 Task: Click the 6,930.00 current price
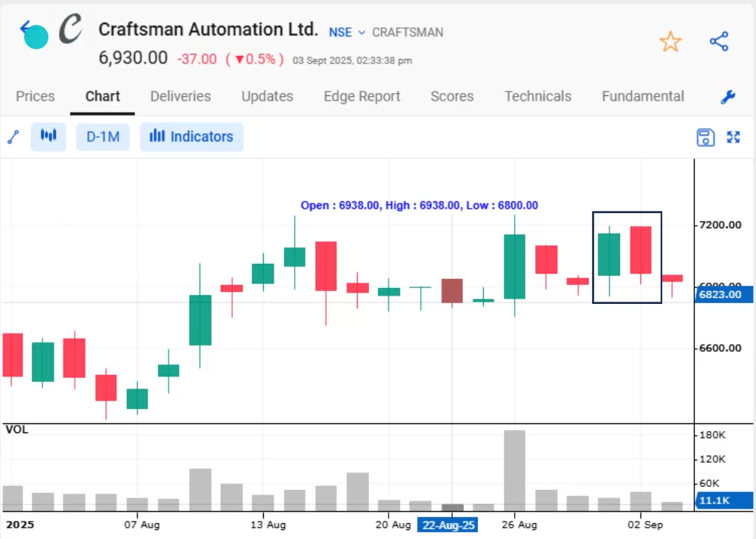coord(133,58)
